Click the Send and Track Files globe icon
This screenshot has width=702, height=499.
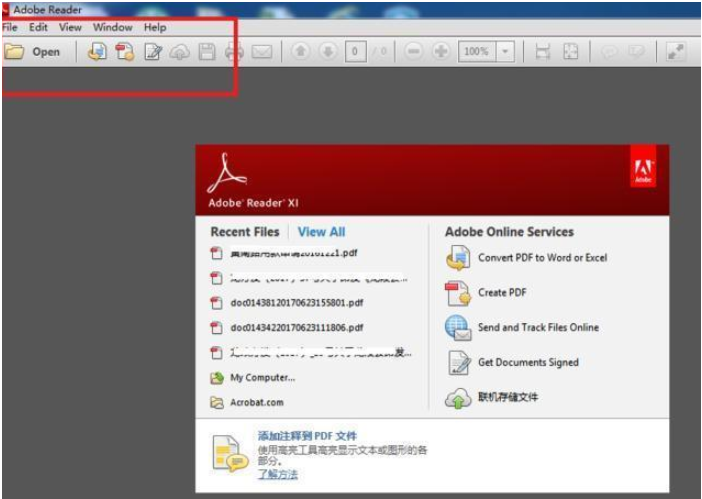coord(458,328)
